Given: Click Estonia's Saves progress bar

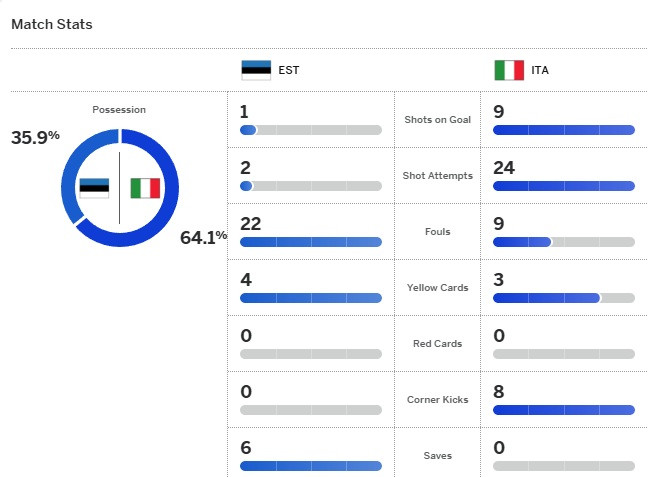Looking at the screenshot, I should click(x=311, y=466).
